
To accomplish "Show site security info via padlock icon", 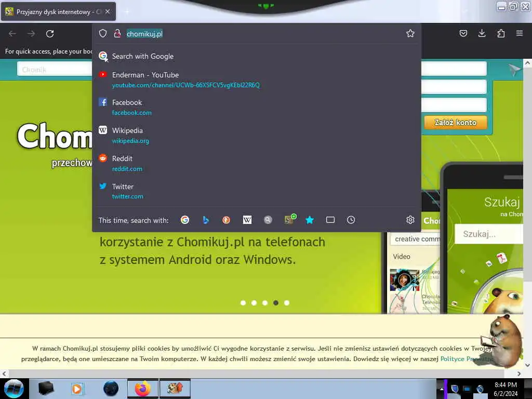I will [117, 33].
